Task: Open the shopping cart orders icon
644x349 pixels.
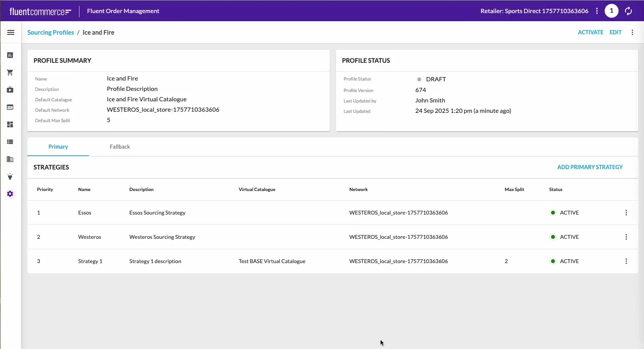Action: pos(10,72)
